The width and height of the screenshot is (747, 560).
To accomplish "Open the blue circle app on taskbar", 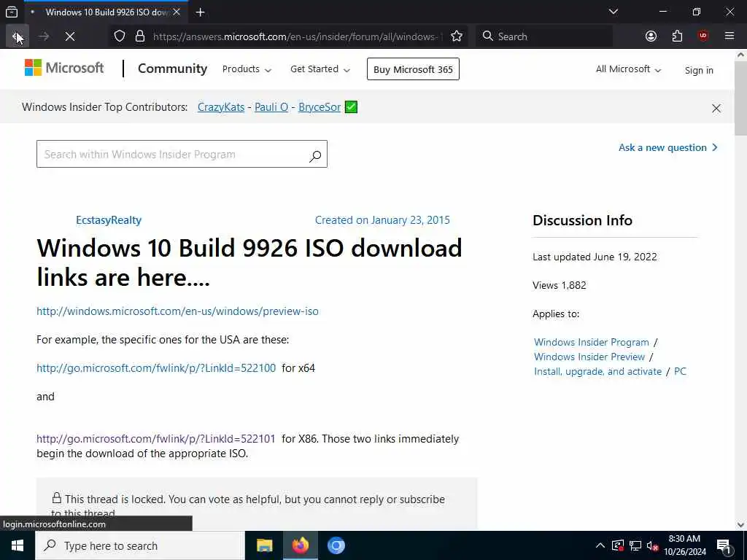I will point(336,545).
